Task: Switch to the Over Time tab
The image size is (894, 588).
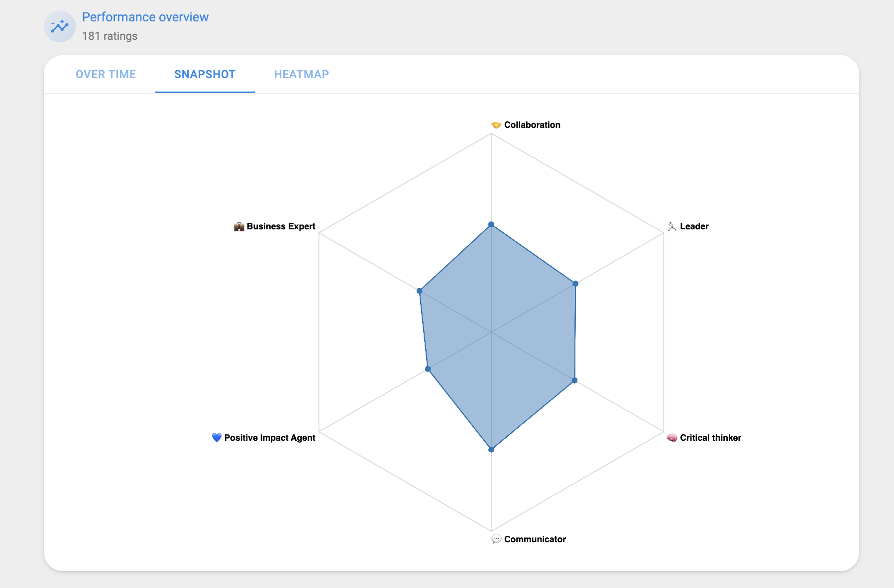Action: [106, 74]
